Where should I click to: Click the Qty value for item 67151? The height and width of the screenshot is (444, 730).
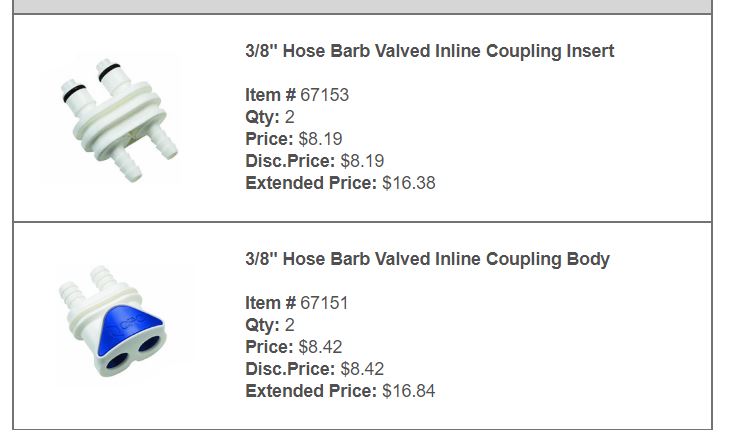pyautogui.click(x=290, y=325)
